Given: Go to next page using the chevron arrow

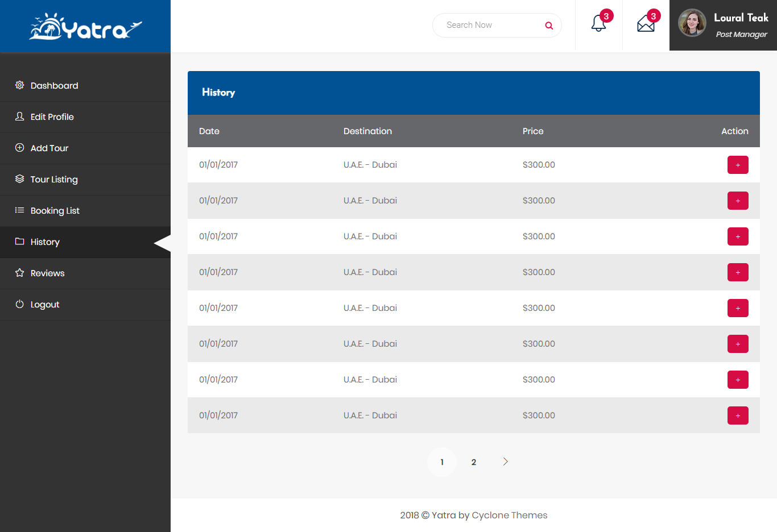Looking at the screenshot, I should click(x=505, y=462).
